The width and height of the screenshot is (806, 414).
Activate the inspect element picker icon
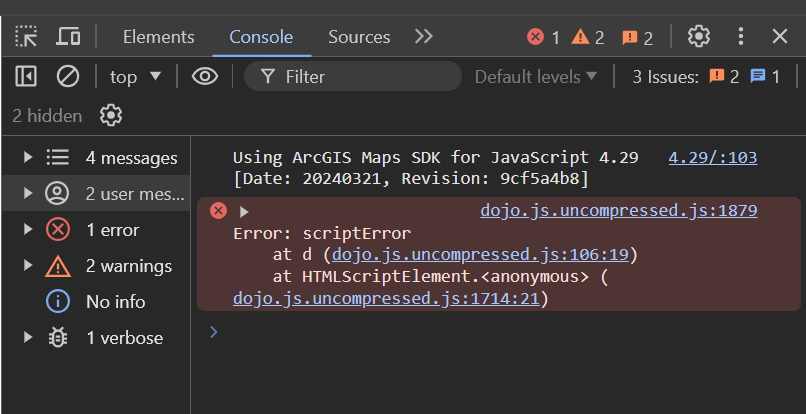pyautogui.click(x=27, y=37)
